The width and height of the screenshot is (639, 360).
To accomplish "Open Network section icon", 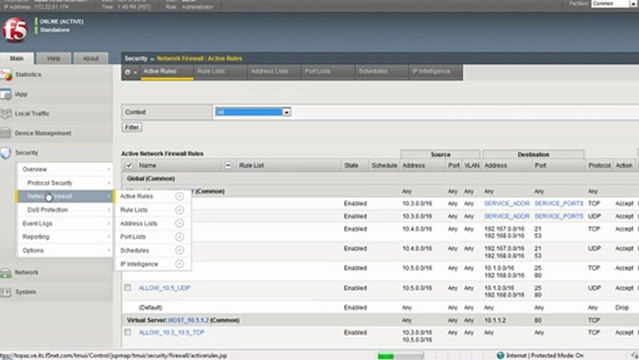I will coord(6,272).
